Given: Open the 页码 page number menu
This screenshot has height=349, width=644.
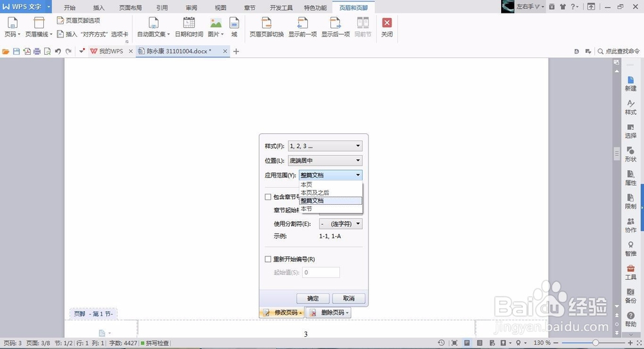Looking at the screenshot, I should 12,28.
